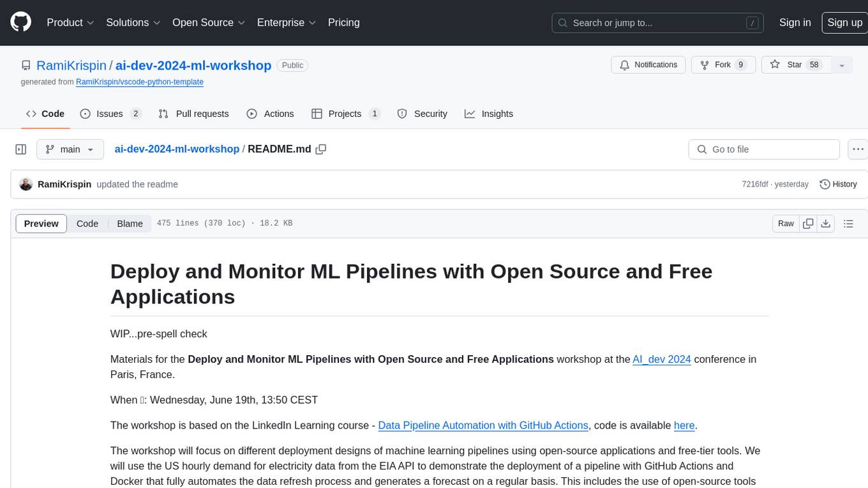View the file History
The height and width of the screenshot is (488, 868).
[x=838, y=184]
